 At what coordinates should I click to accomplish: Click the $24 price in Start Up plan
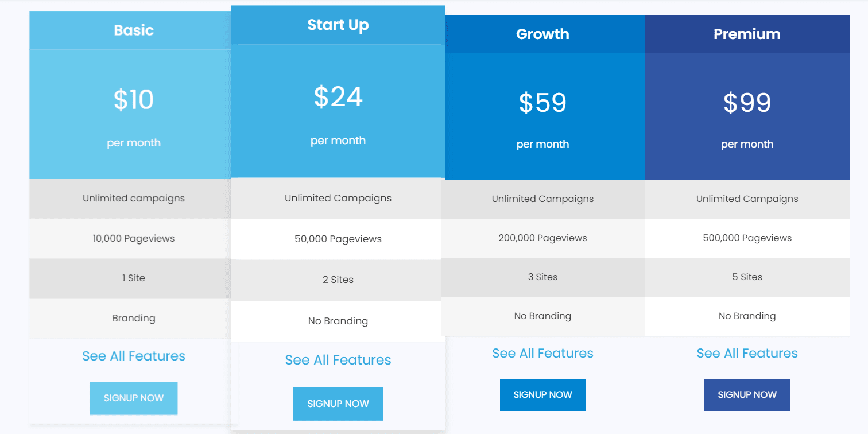[338, 97]
